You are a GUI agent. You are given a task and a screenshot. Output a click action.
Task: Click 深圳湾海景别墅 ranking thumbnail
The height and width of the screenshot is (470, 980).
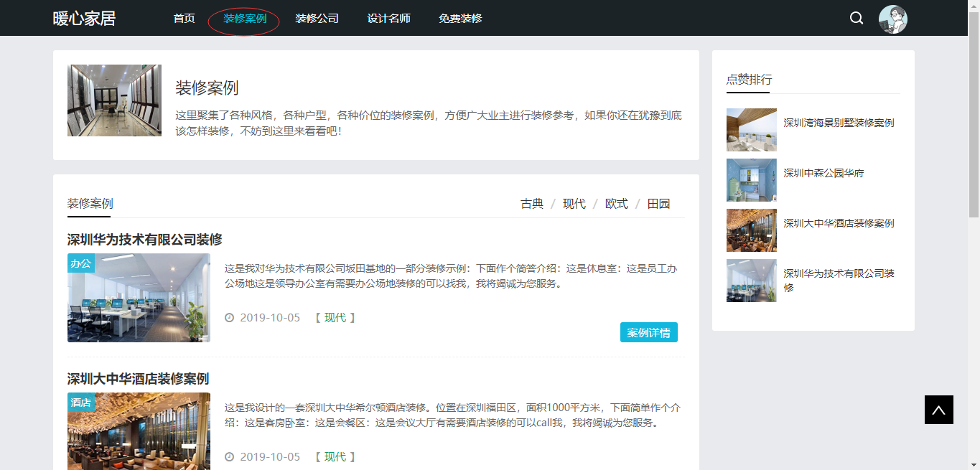click(x=752, y=130)
